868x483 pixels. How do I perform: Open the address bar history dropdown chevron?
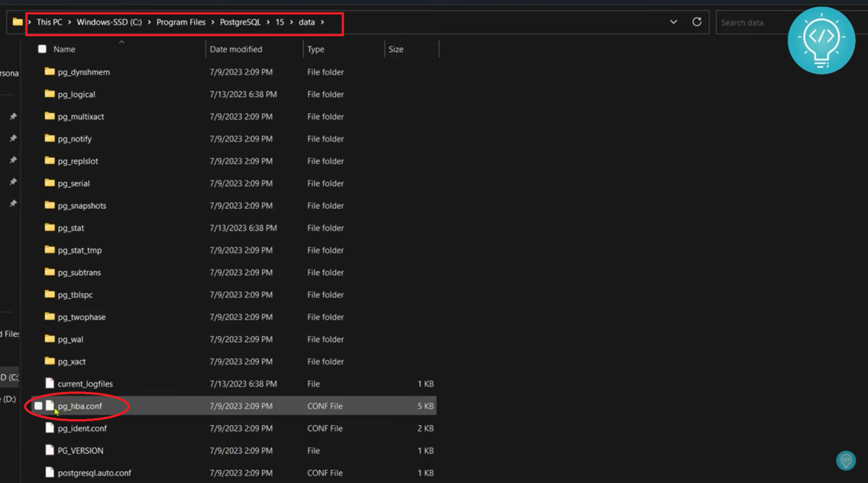pyautogui.click(x=673, y=22)
